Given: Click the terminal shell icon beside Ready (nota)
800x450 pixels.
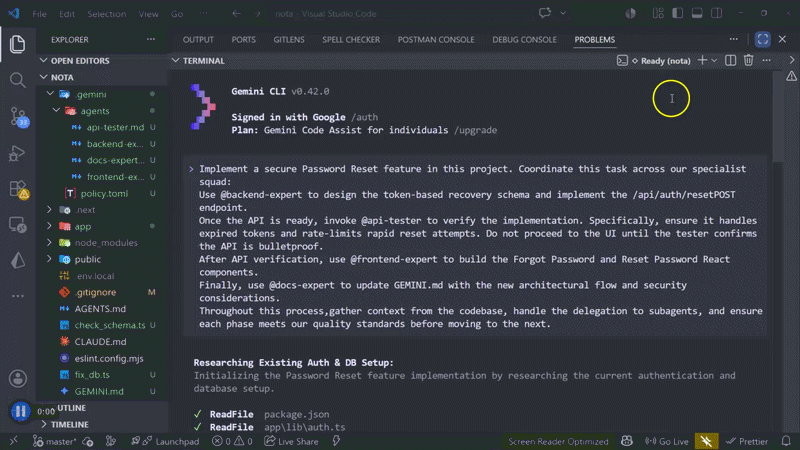Looking at the screenshot, I should click(622, 61).
